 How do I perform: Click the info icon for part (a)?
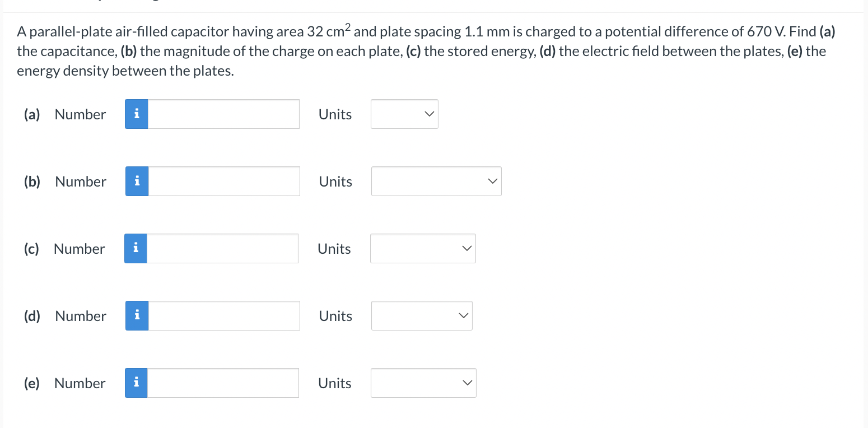pos(137,114)
